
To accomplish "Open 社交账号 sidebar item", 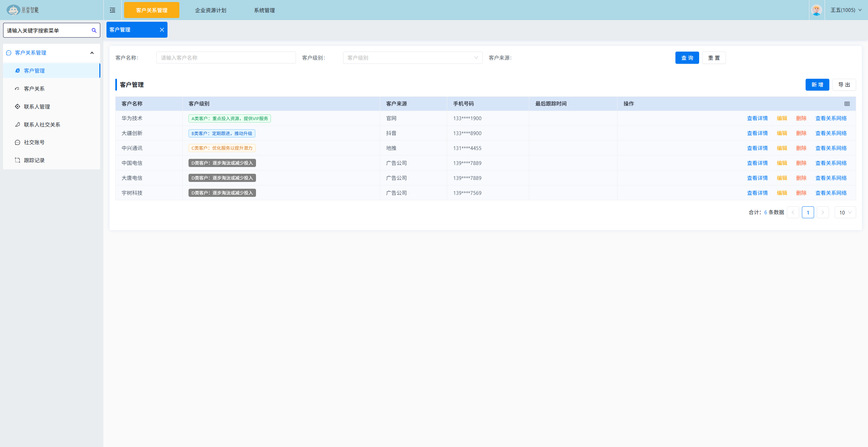I will (34, 142).
